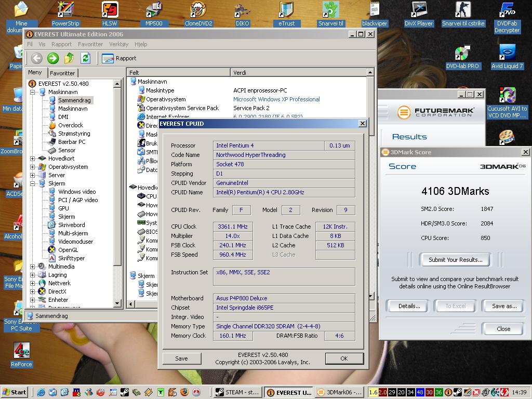Expand the Lagring tree node
The width and height of the screenshot is (532, 399).
(x=33, y=275)
